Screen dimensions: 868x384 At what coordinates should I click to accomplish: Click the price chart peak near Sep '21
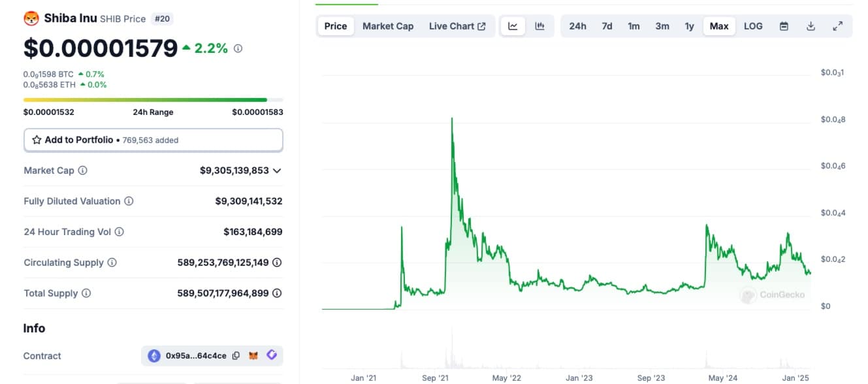pos(451,120)
